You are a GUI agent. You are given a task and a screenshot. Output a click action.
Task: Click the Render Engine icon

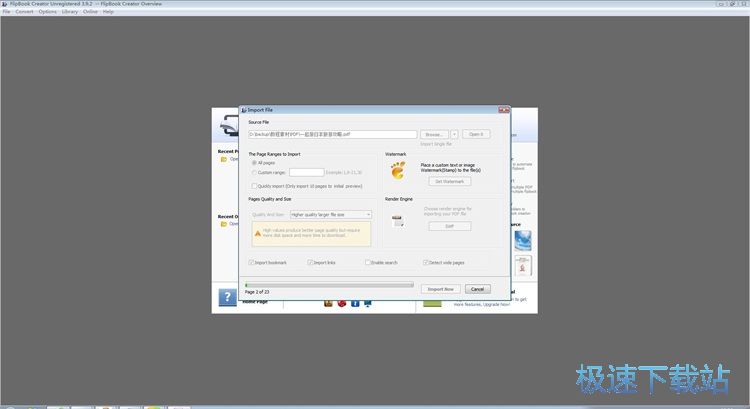coord(398,221)
